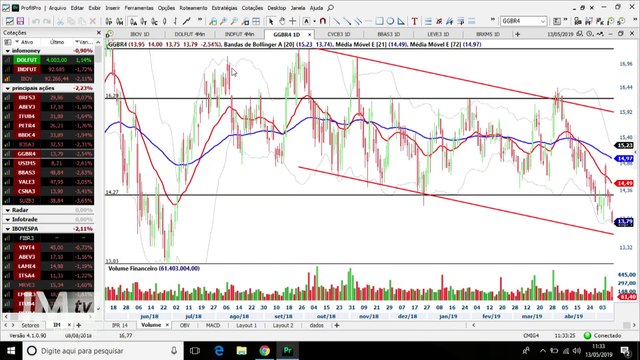Click the Windows Start button
This screenshot has width=640, height=360.
click(x=11, y=351)
